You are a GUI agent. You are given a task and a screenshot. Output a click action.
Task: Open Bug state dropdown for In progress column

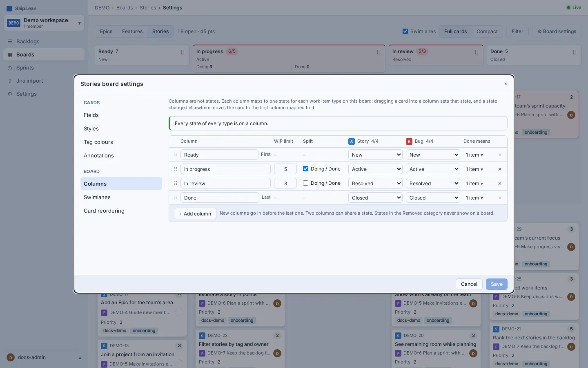coord(433,169)
